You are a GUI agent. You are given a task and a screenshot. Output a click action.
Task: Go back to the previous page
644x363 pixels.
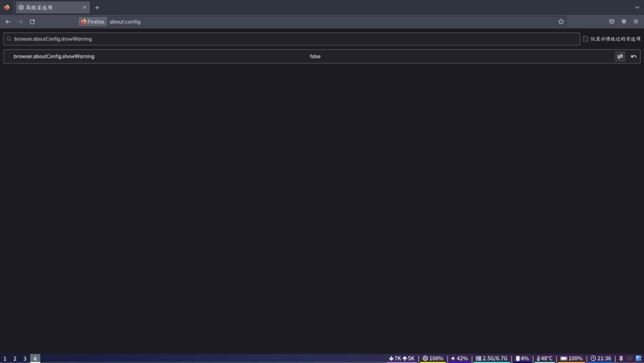tap(8, 21)
